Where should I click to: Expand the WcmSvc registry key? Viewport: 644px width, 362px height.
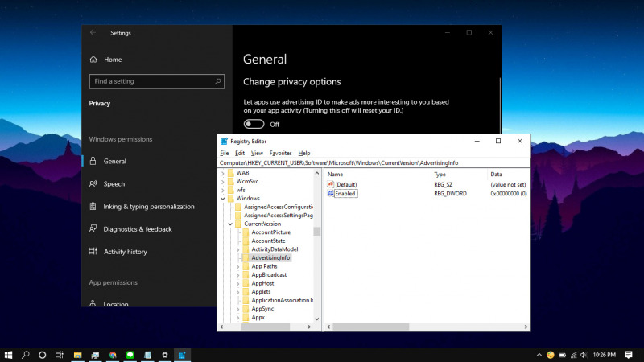(223, 182)
